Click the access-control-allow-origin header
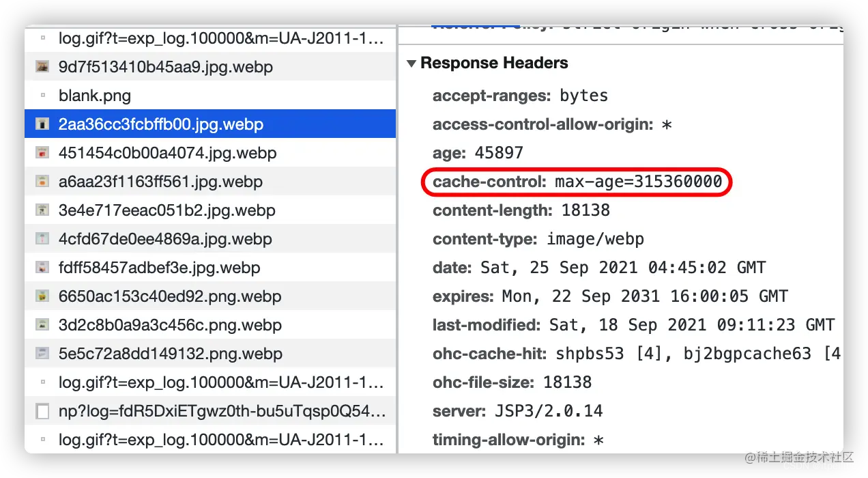Screen dimensions: 868x478 click(553, 124)
